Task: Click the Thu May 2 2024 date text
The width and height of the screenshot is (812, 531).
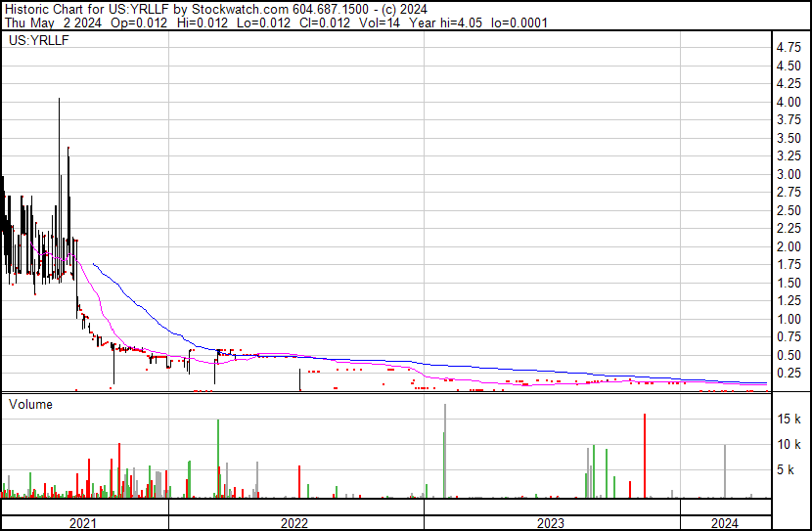Action: coord(54,22)
